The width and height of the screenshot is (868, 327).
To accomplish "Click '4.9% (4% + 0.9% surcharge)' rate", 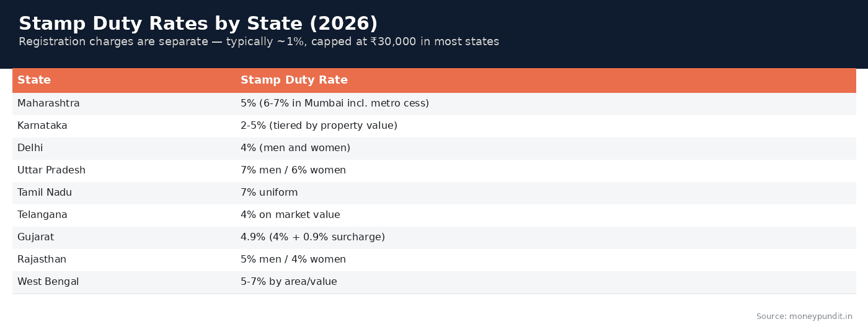I will point(312,237).
